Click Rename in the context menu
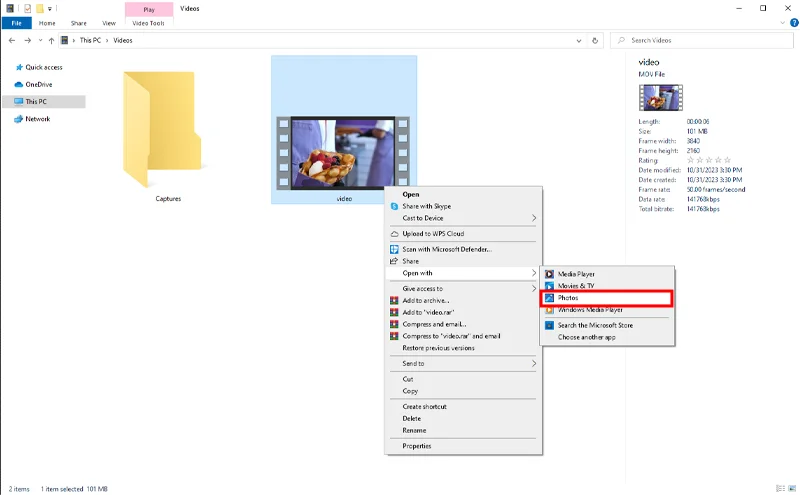 (x=414, y=430)
